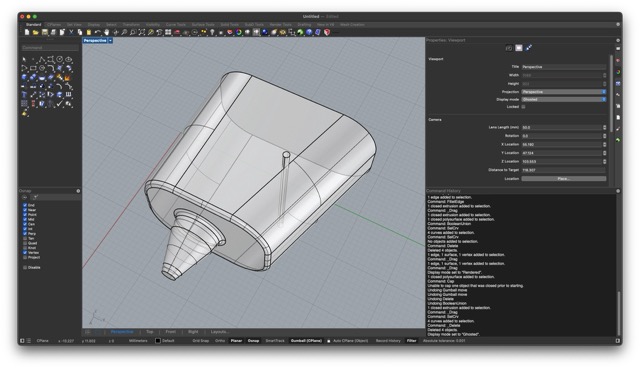The height and width of the screenshot is (368, 640).
Task: Open the Projection dropdown
Action: (564, 92)
